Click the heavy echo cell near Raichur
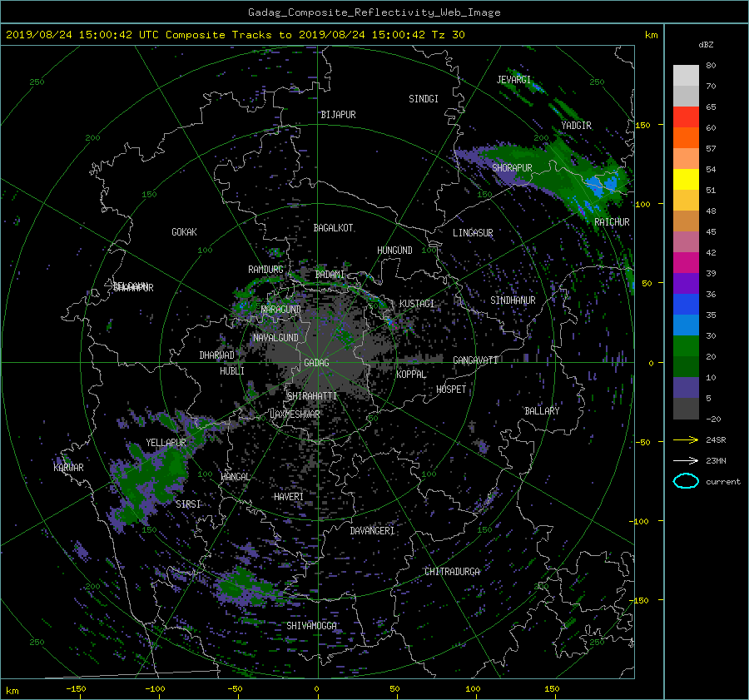 click(x=603, y=185)
